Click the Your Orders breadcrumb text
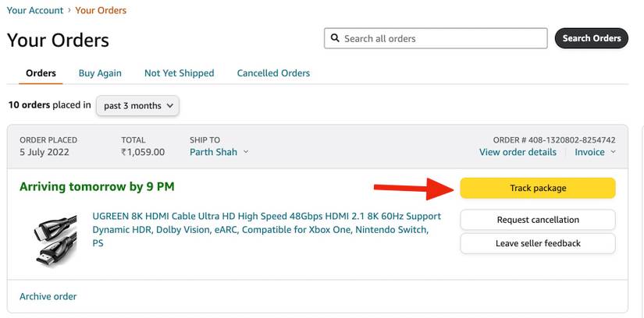The image size is (644, 318). point(101,10)
